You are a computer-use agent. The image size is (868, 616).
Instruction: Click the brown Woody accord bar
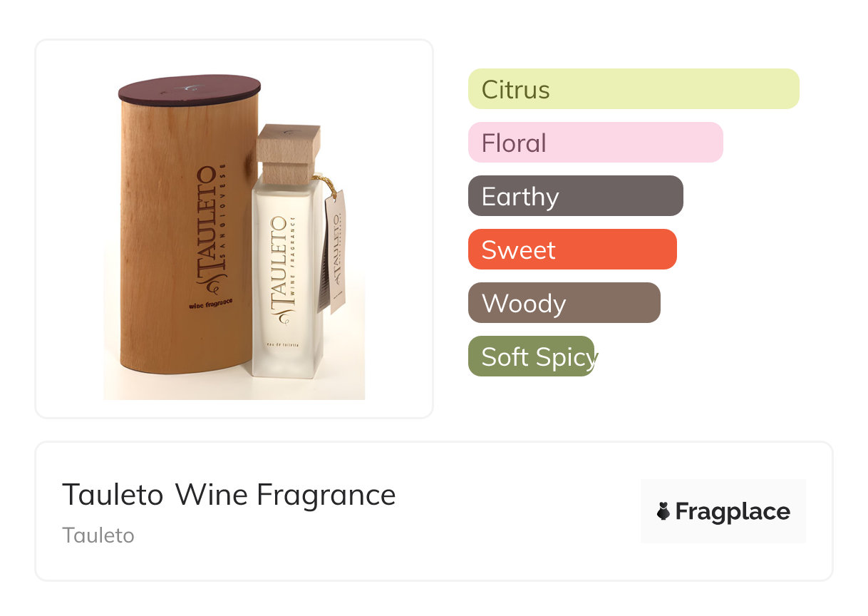[x=564, y=303]
